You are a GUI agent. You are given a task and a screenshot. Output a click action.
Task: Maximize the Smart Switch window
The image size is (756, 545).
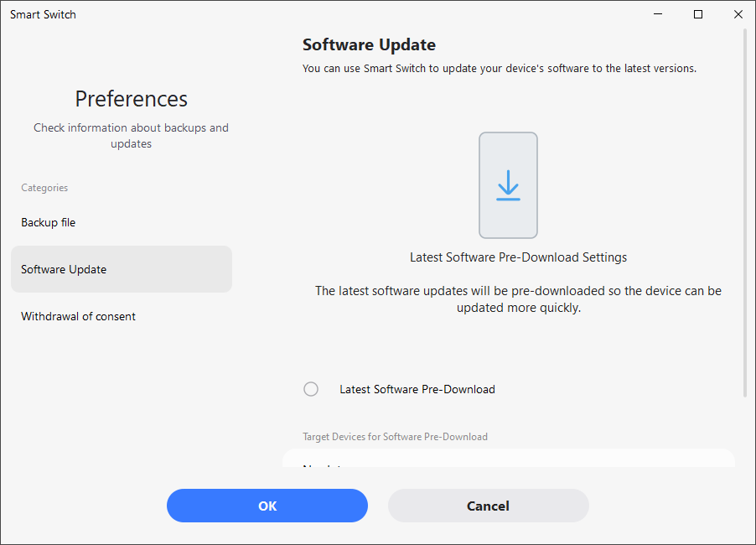pos(698,14)
